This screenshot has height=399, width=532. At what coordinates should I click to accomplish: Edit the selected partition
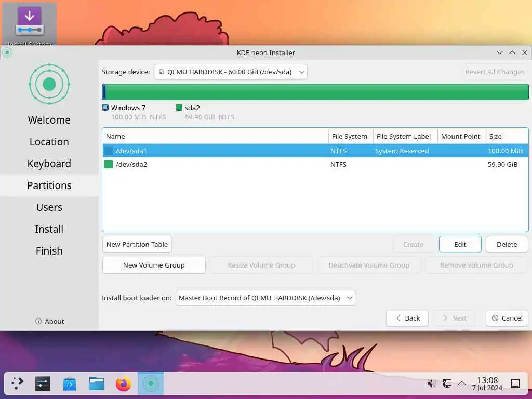[x=460, y=244]
